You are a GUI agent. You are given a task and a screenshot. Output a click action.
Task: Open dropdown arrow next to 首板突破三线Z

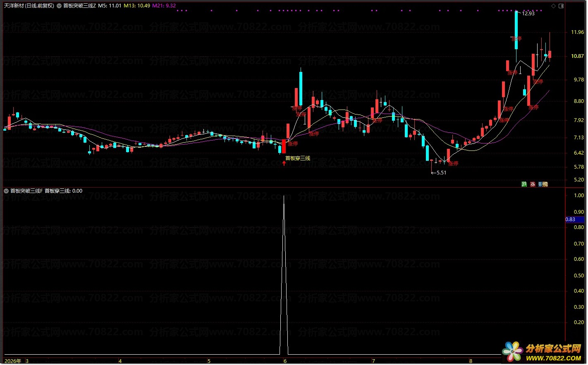pyautogui.click(x=60, y=6)
